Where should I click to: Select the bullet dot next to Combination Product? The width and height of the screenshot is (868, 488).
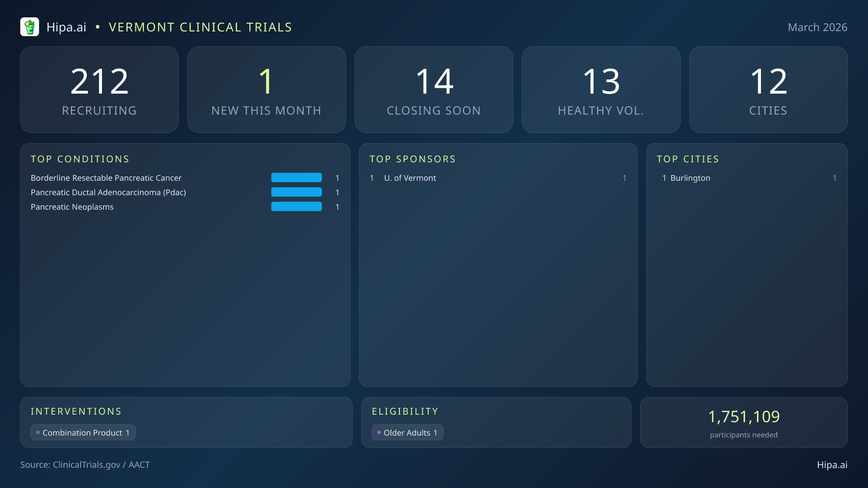(38, 432)
